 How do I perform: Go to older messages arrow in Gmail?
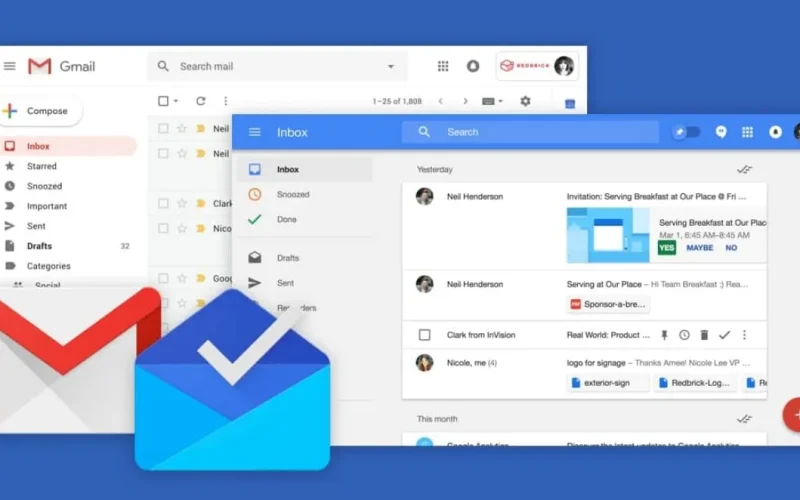coord(465,101)
